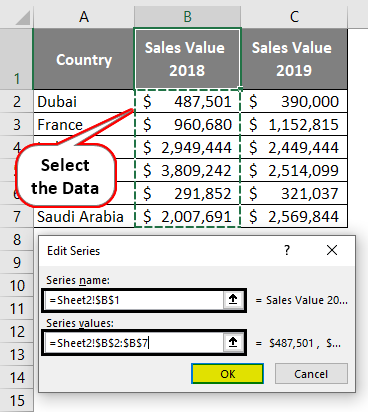This screenshot has height=412, width=368.
Task: Click the Series name label
Action: point(78,280)
